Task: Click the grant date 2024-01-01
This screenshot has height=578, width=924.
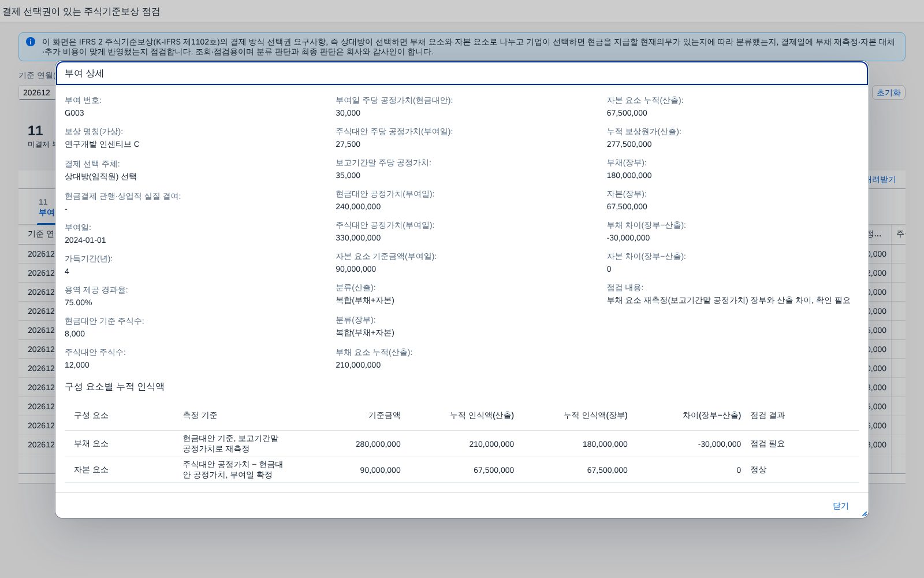Action: click(x=85, y=240)
